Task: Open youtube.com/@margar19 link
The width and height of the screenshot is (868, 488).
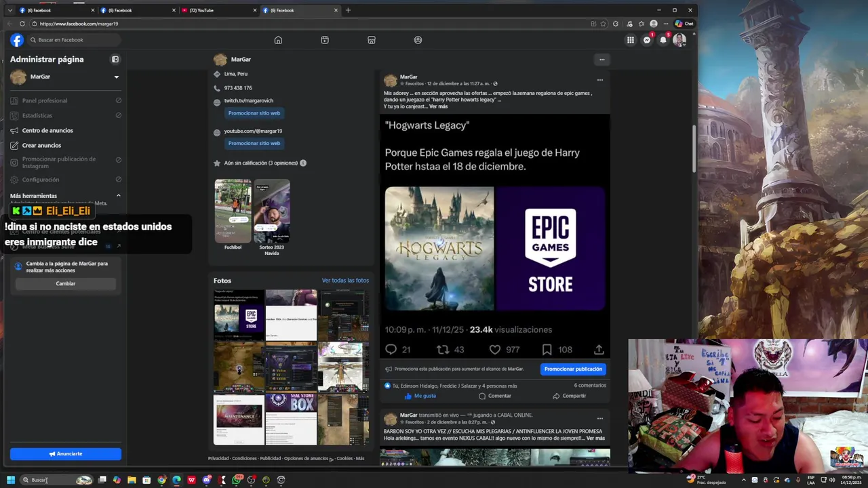Action: click(253, 131)
